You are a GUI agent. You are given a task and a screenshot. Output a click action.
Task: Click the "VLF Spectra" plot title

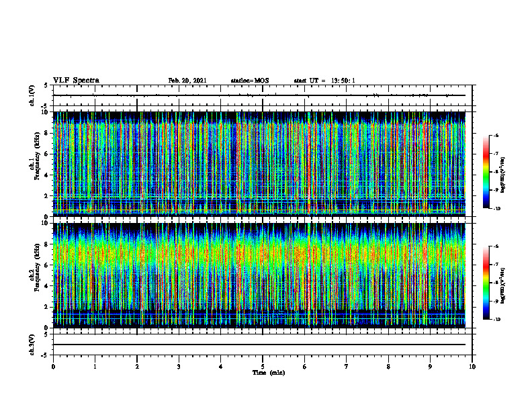[x=76, y=81]
